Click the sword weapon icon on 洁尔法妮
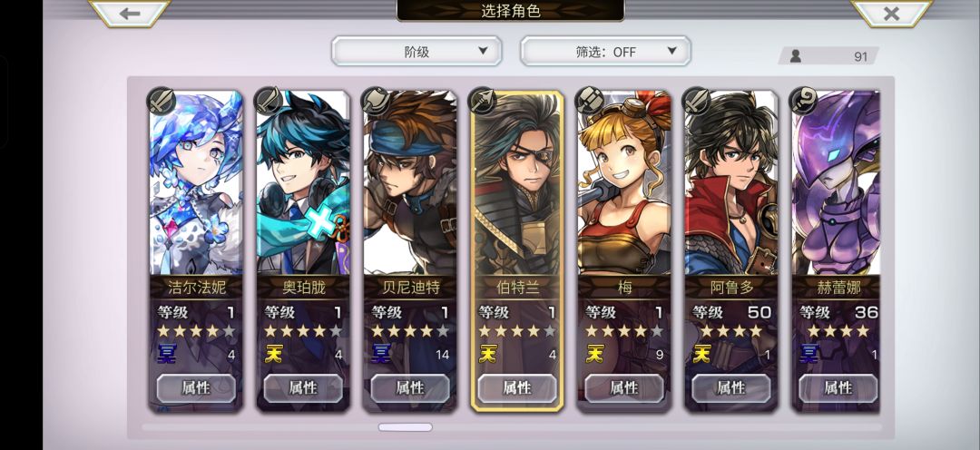Screen dimensions: 980x450 [x=162, y=101]
